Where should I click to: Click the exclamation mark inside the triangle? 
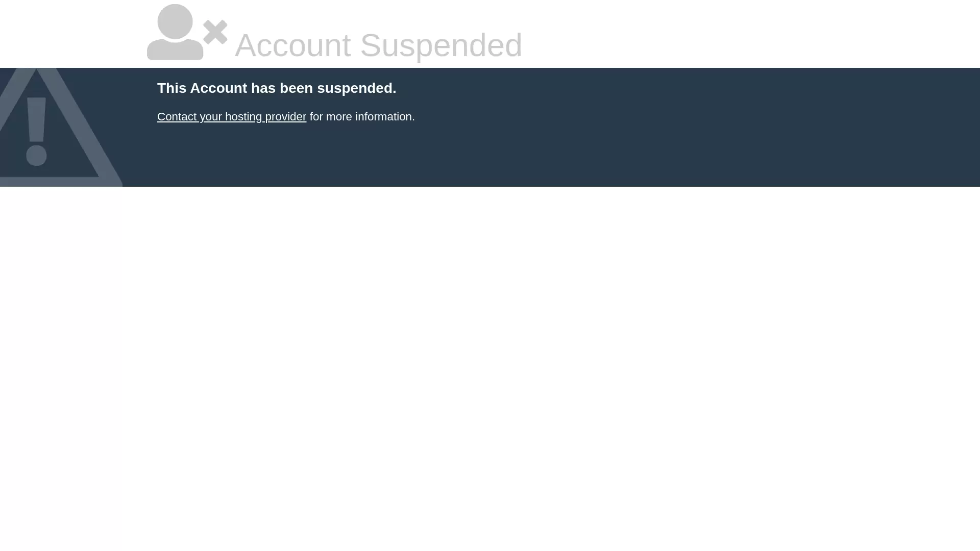tap(36, 132)
